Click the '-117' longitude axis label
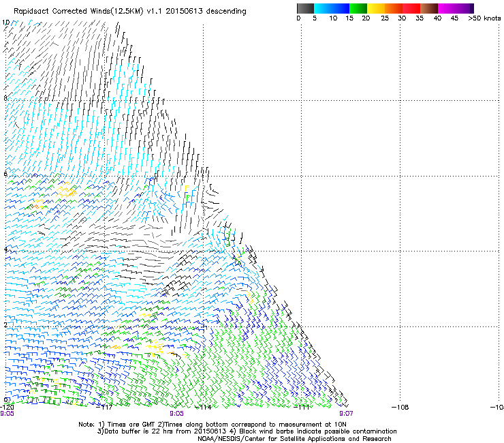The width and height of the screenshot is (504, 443). [x=104, y=408]
